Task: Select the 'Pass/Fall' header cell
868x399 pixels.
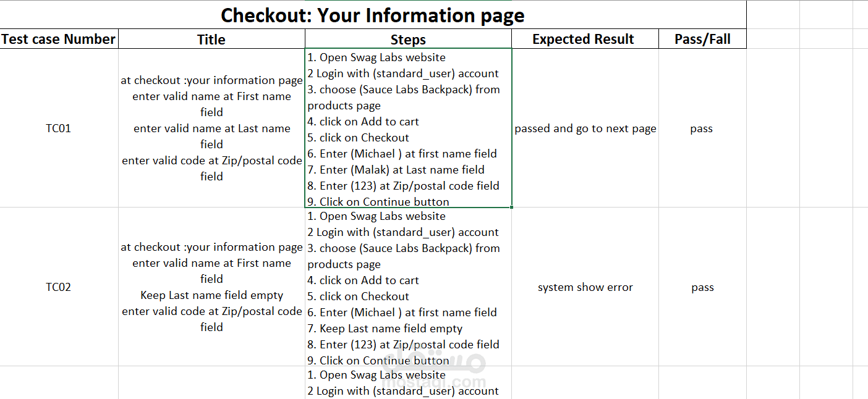Action: (702, 39)
